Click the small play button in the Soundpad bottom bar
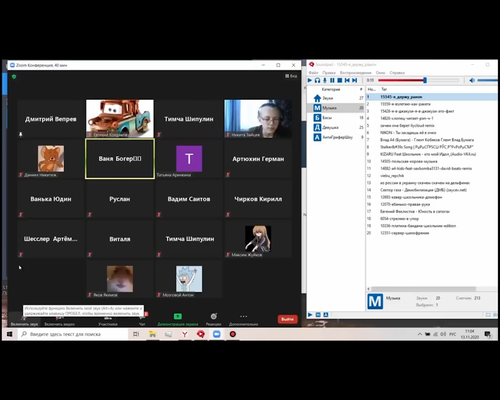 tap(310, 315)
